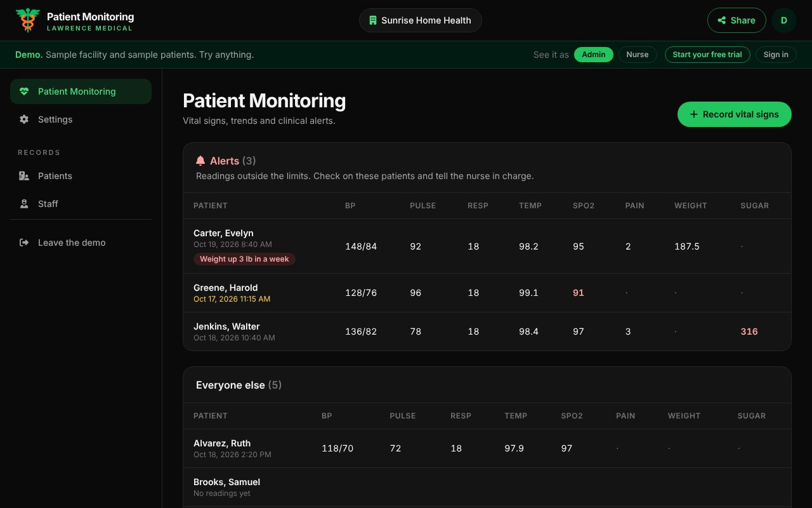The width and height of the screenshot is (812, 508).
Task: Click Carter's BP reading 148/84
Action: (x=361, y=246)
